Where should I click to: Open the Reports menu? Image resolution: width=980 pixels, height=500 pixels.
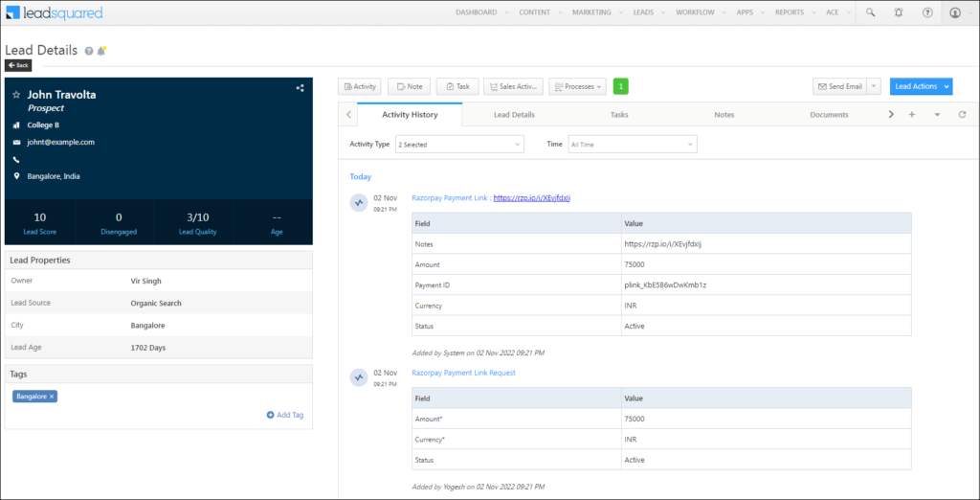tap(791, 12)
